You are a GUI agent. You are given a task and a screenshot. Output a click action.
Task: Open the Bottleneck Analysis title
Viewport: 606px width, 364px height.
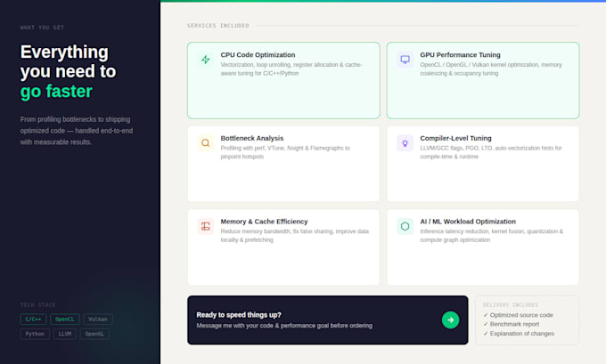pos(252,138)
